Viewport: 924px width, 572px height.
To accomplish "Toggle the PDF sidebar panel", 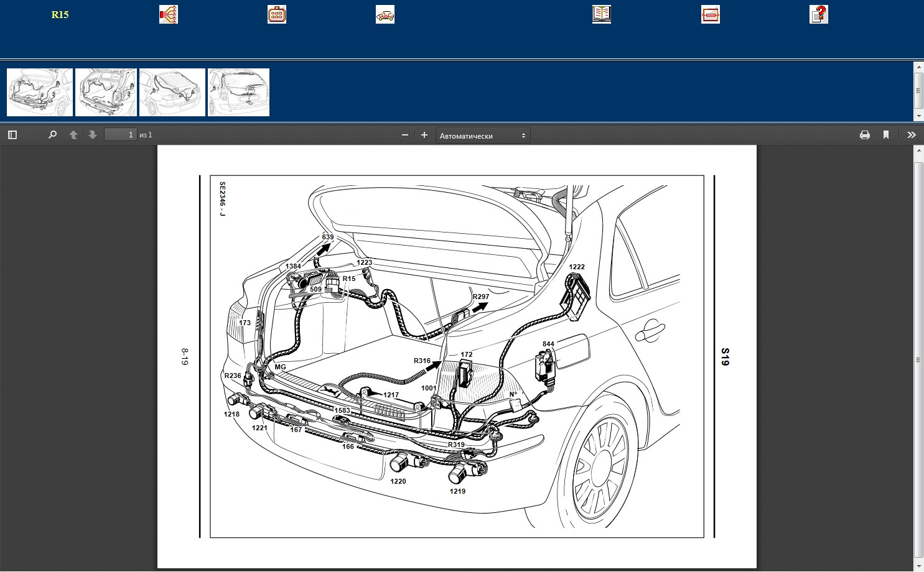I will [12, 135].
